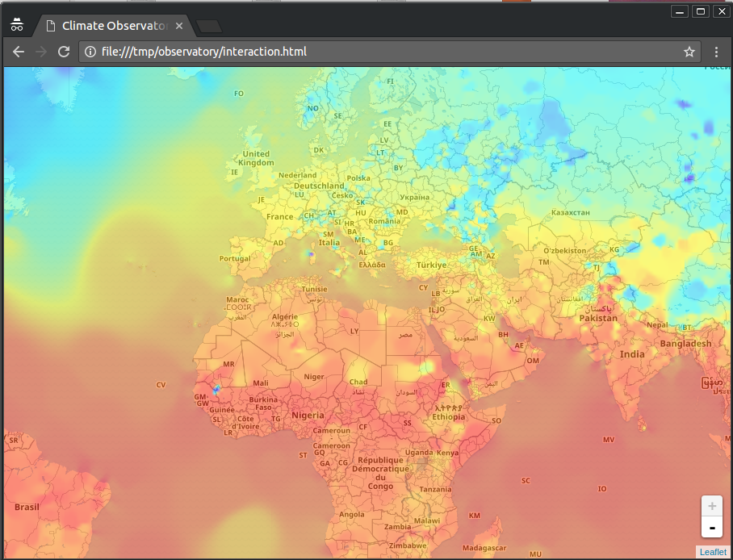Screen dimensions: 733x560
Task: Click the address bar URL field
Action: coord(390,52)
